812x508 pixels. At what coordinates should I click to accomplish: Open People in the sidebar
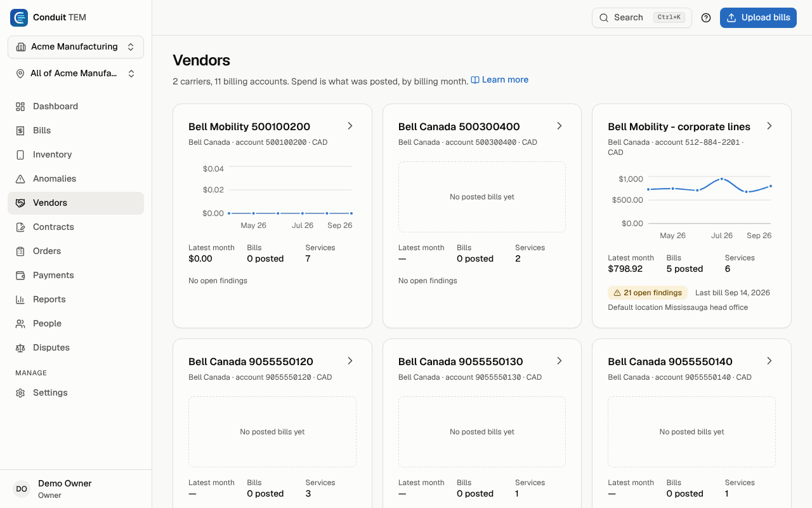[75, 324]
